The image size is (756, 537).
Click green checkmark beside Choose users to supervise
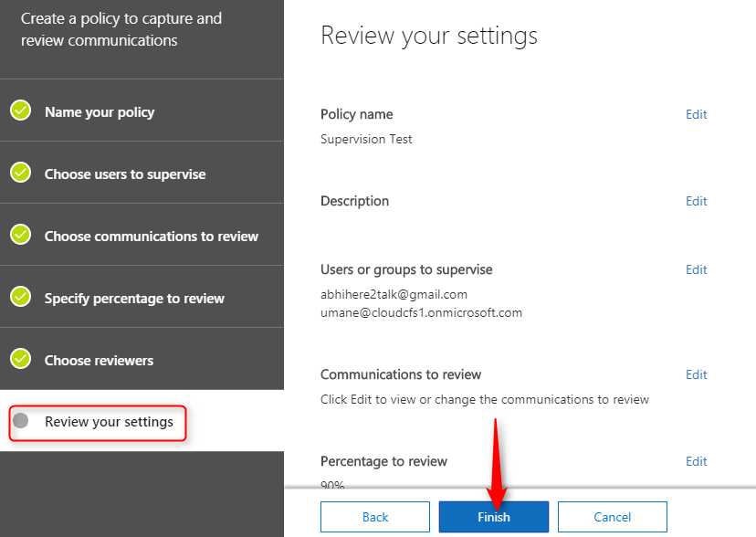pos(21,173)
